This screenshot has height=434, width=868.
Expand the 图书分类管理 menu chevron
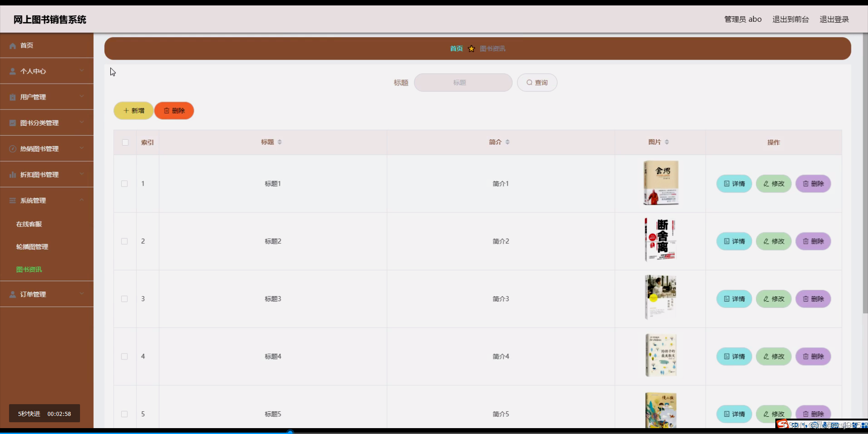tap(82, 123)
